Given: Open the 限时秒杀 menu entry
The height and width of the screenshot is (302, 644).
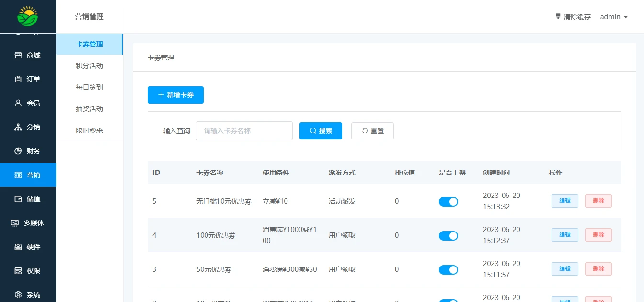Looking at the screenshot, I should point(89,130).
